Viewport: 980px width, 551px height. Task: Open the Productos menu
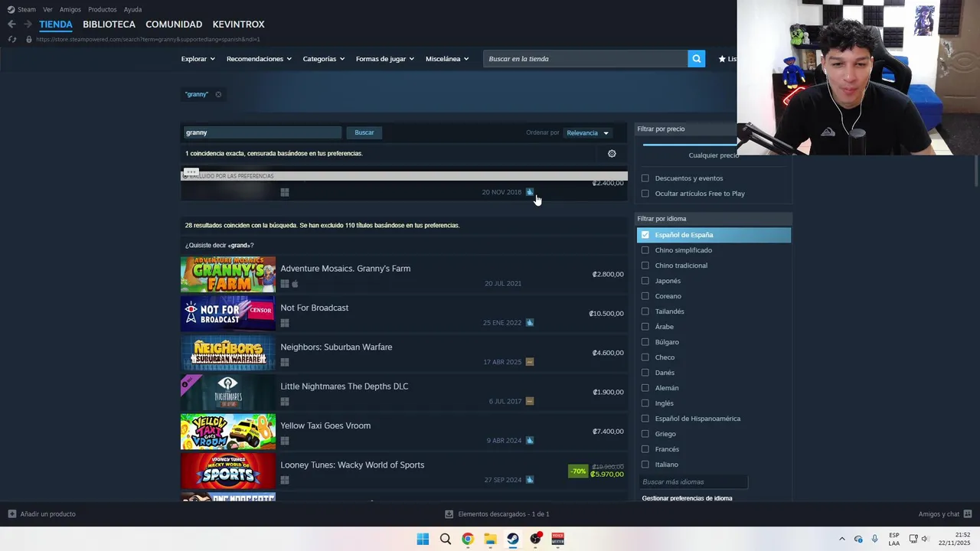click(103, 9)
